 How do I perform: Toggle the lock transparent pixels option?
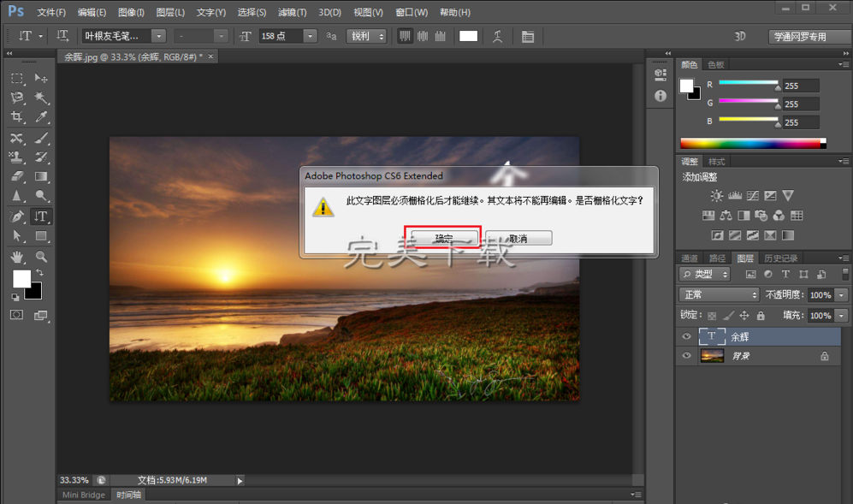pos(712,316)
